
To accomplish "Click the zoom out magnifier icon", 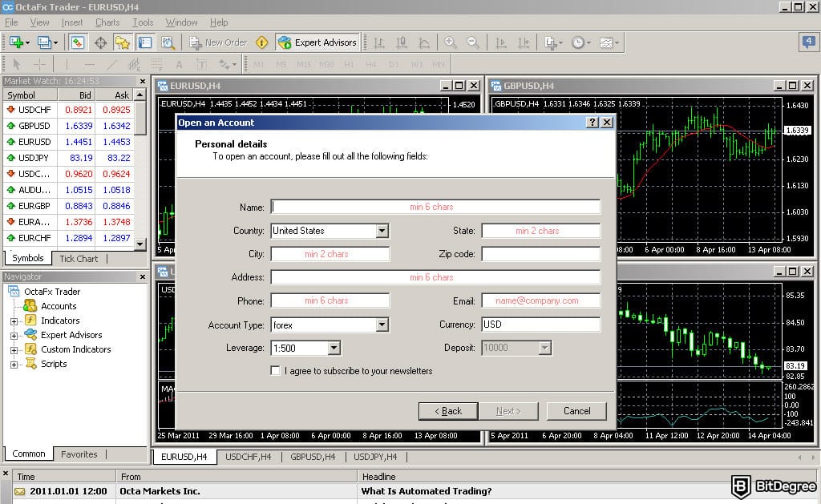I will point(473,42).
